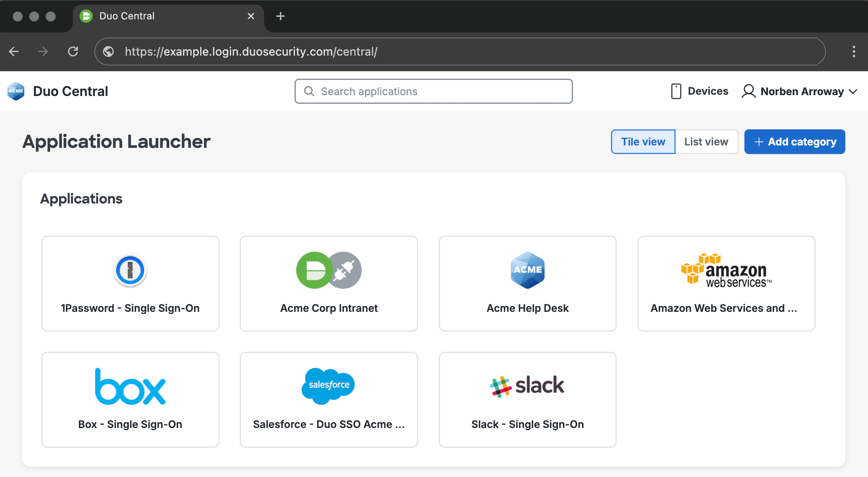Click the Applications section heading
The image size is (868, 477).
click(81, 199)
